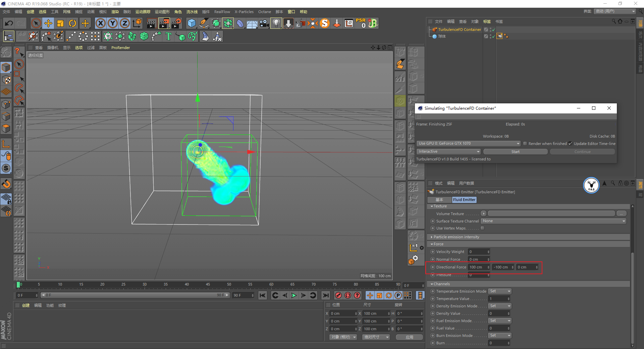Click the Spline Pen tool icon
The image size is (644, 349).
pos(204,23)
